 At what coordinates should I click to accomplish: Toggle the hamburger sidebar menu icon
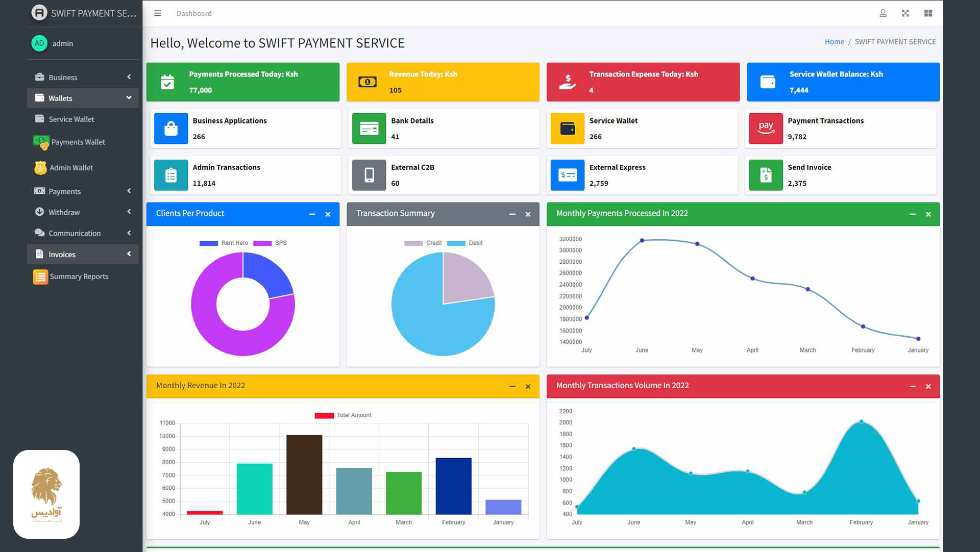tap(158, 13)
